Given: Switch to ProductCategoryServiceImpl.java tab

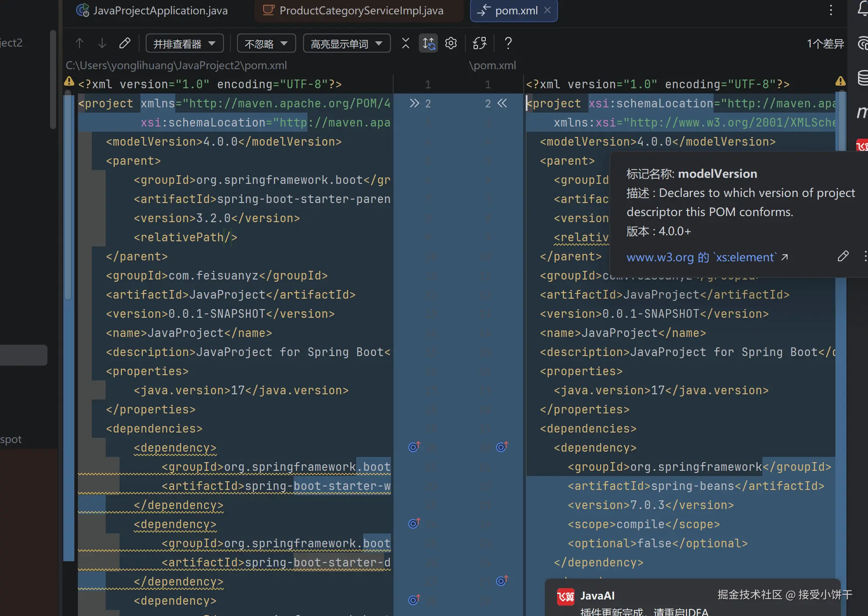Looking at the screenshot, I should 361,10.
